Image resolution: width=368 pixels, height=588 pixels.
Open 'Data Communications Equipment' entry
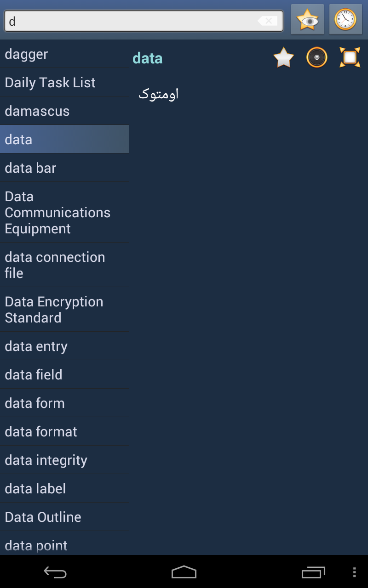coord(64,213)
